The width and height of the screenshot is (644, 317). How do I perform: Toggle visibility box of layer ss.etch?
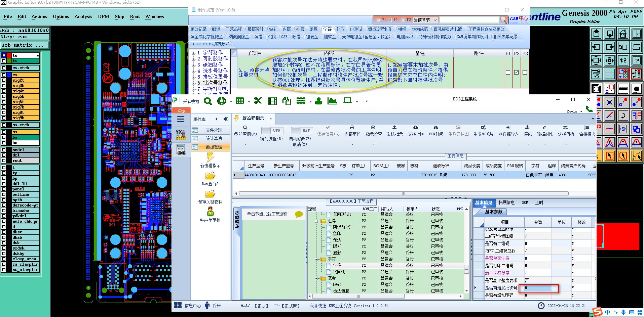4,125
